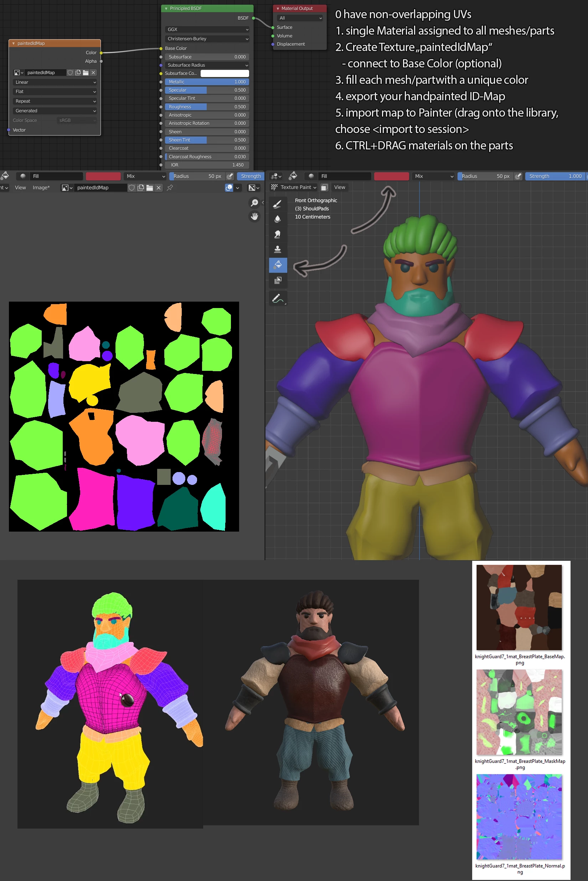Toggle fake user shield for paintedIdMap image
This screenshot has height=881, width=588.
click(131, 188)
